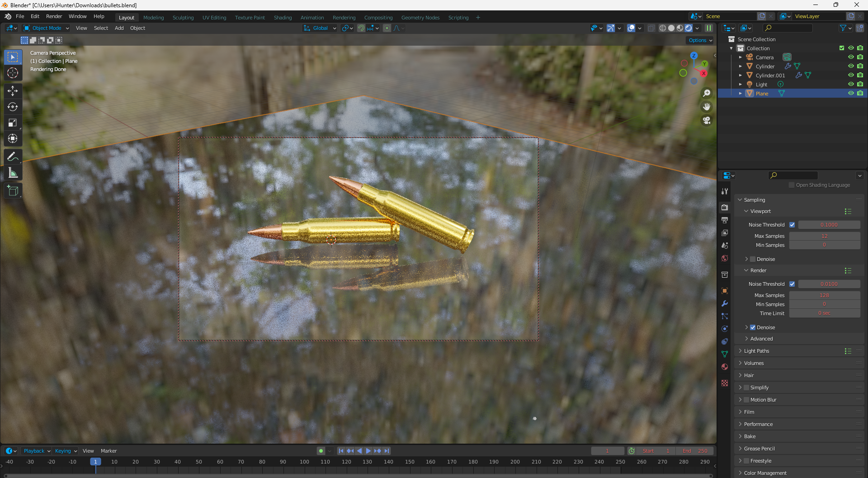This screenshot has width=868, height=478.
Task: Enable Viewport Denoise checkbox
Action: point(753,259)
